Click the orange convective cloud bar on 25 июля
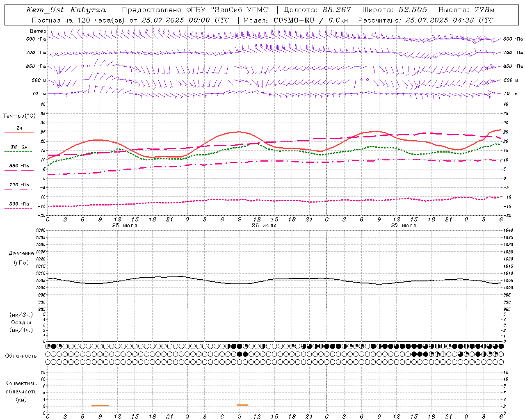Screen dimensions: 525x420 (x=100, y=406)
